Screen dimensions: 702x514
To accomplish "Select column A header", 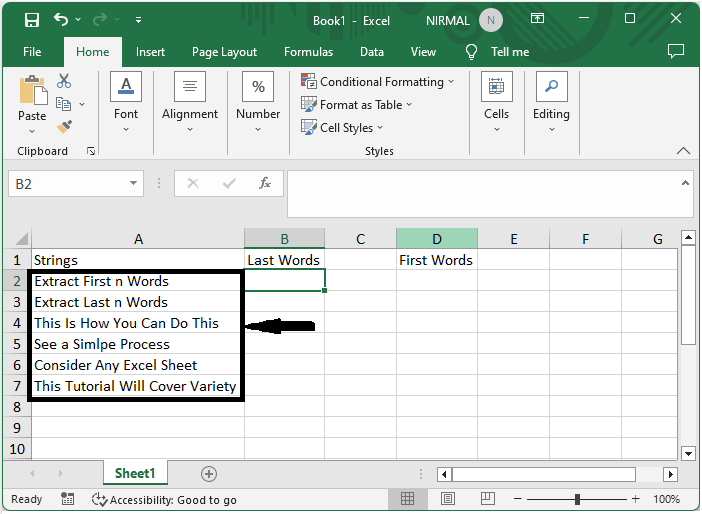I will pos(138,239).
